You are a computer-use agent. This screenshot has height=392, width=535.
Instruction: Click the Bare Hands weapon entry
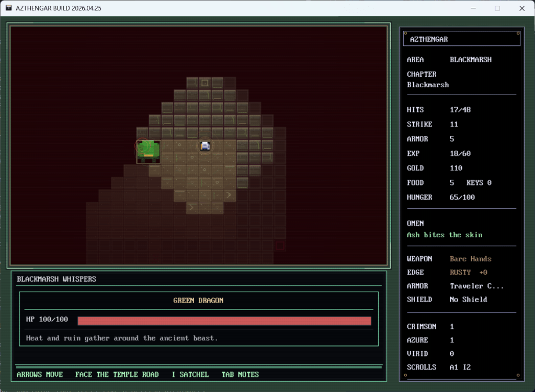point(470,259)
